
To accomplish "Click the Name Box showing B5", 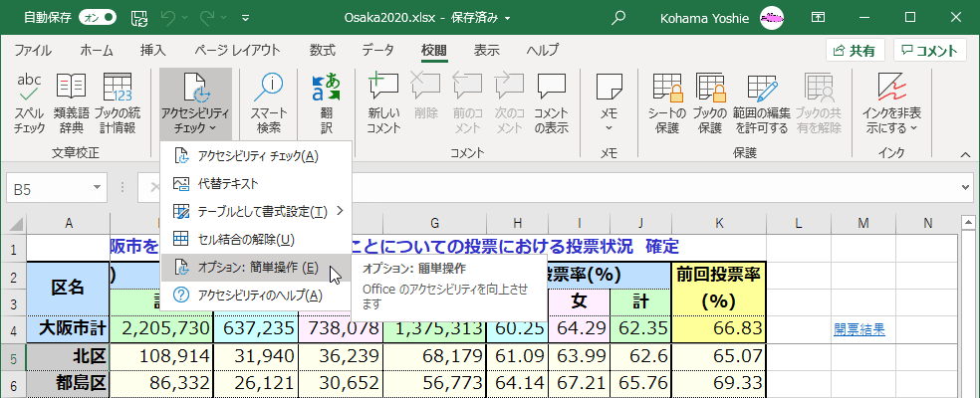I will coord(48,189).
